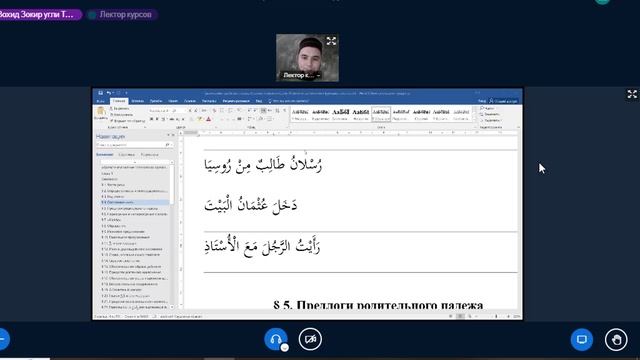This screenshot has height=360, width=640.
Task: Open the Выделить dropdown in Editing group
Action: (x=491, y=120)
